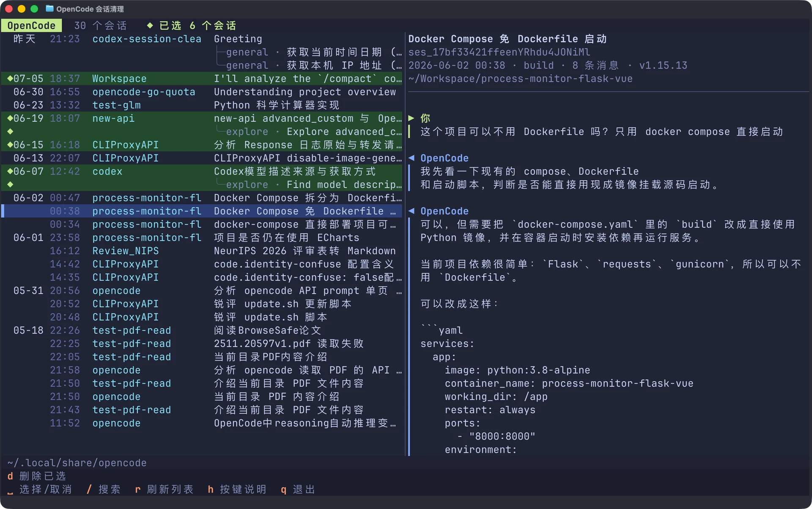Click the 30 个会话 counter

[101, 25]
